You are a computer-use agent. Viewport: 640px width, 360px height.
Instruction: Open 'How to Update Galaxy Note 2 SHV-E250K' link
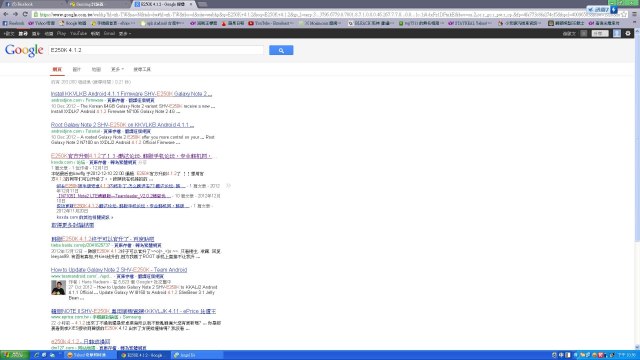[119, 270]
